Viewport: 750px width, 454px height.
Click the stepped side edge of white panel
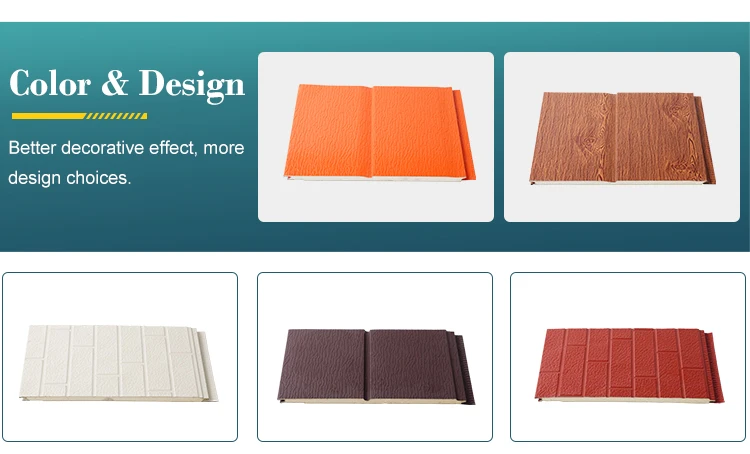point(206,365)
